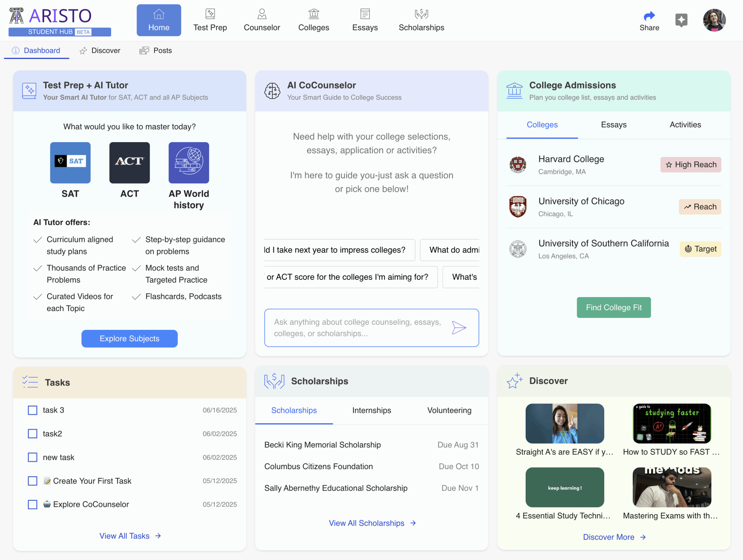Select the Scholarships tab in Scholarships panel

pyautogui.click(x=294, y=410)
